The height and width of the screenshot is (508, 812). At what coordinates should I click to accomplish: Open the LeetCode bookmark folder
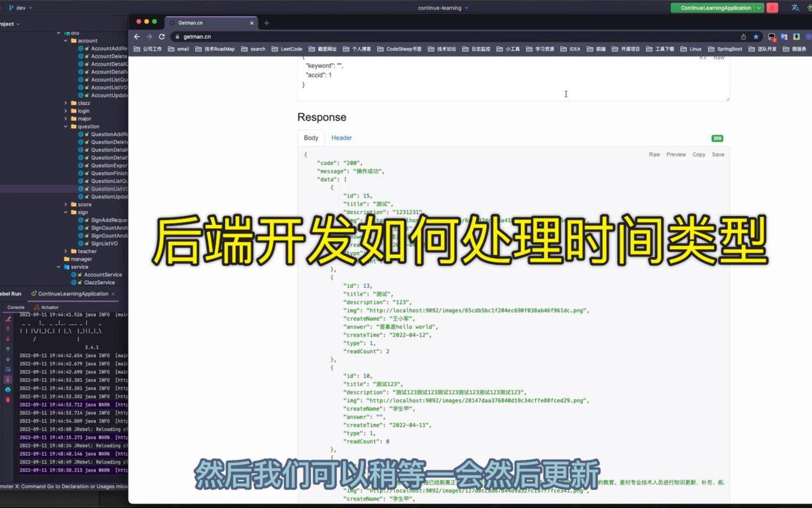(287, 49)
